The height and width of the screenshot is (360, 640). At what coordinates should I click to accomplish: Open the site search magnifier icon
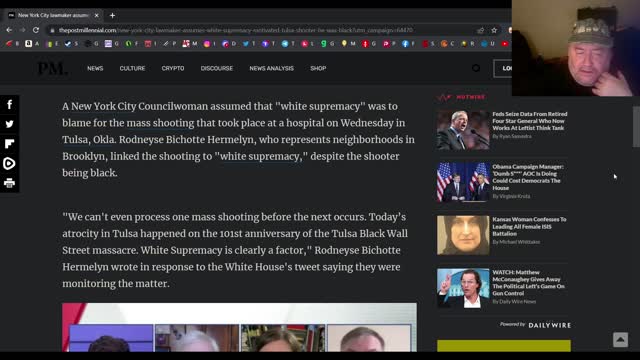476,68
